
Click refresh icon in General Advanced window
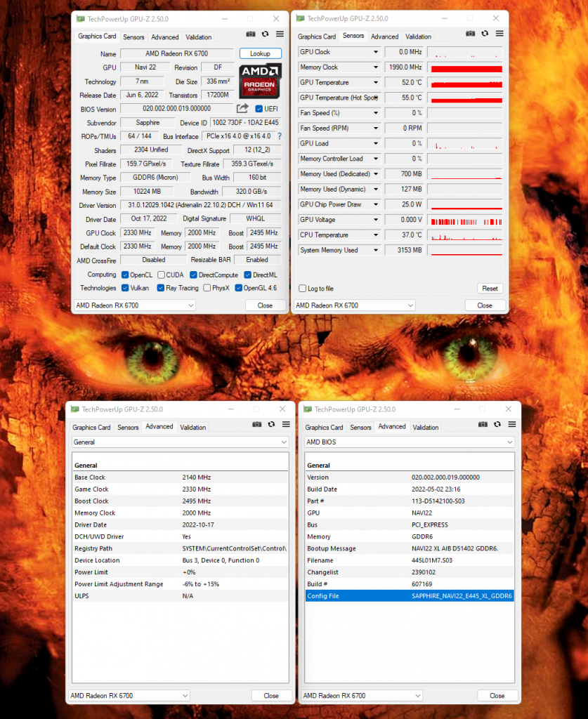click(x=272, y=424)
